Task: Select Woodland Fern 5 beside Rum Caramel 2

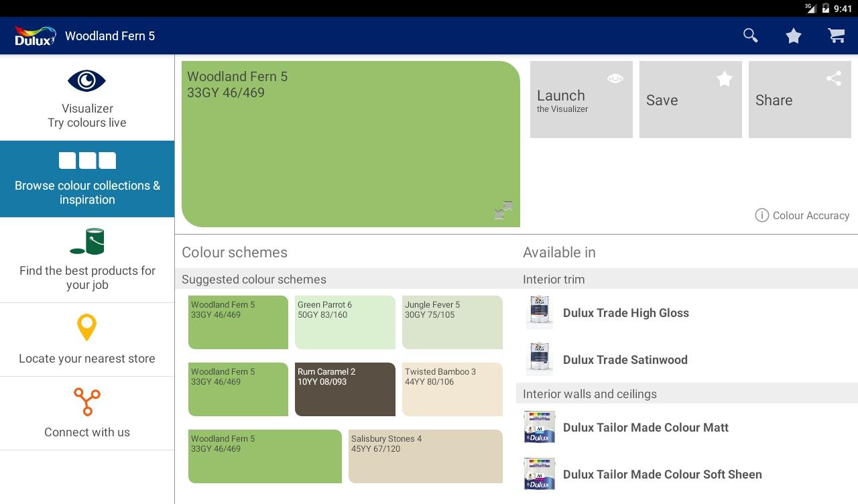Action: pyautogui.click(x=238, y=389)
